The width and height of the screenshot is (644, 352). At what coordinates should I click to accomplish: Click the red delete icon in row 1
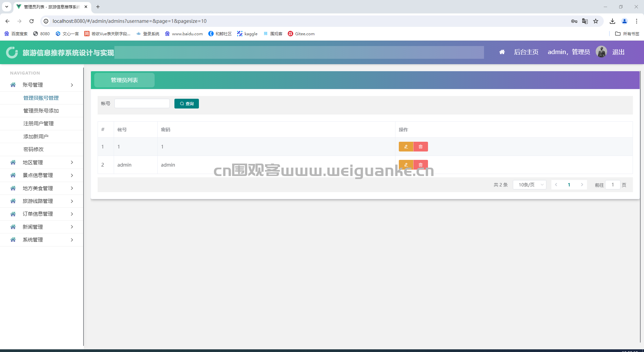421,147
